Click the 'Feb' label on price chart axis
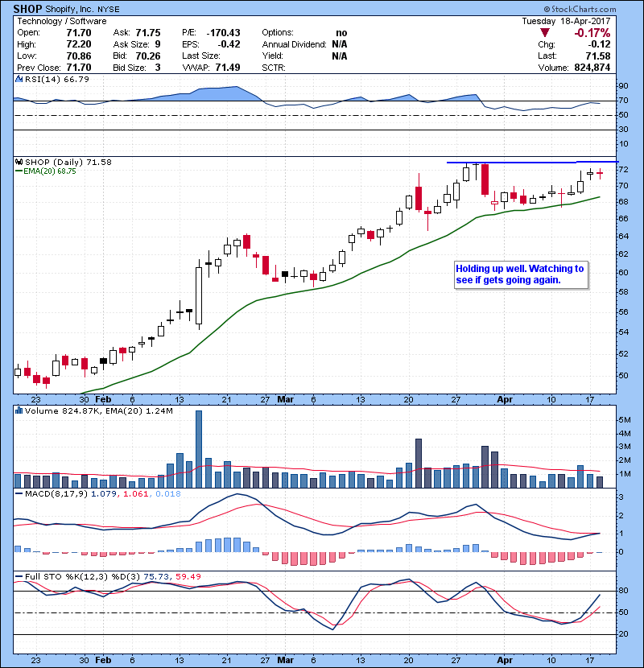This screenshot has height=668, width=644. [x=103, y=400]
